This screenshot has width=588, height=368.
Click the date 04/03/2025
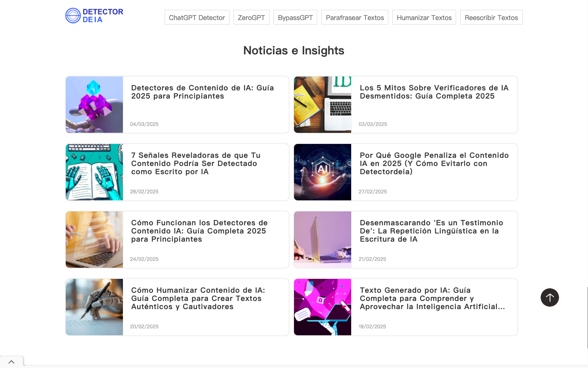(x=144, y=124)
